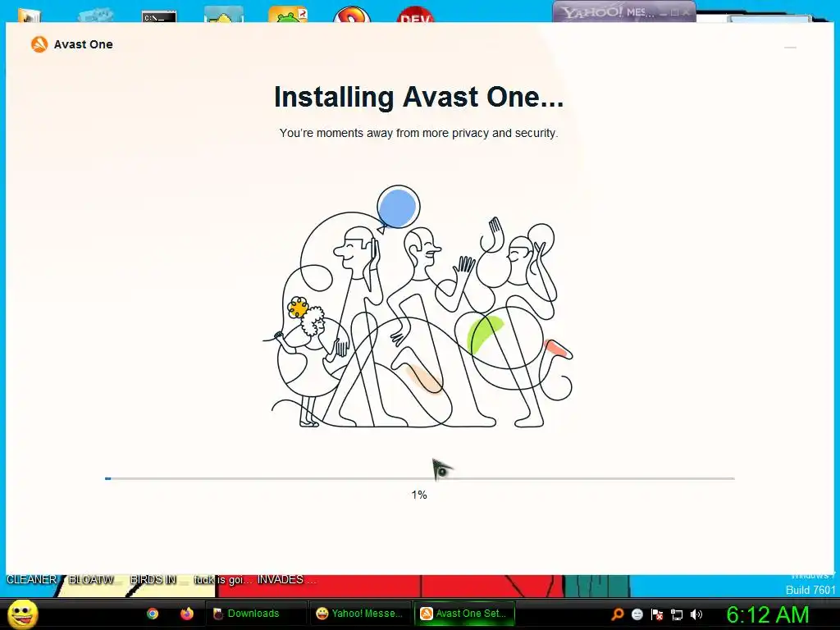Select the CLEANER desktop icon label
840x630 pixels.
[x=32, y=580]
